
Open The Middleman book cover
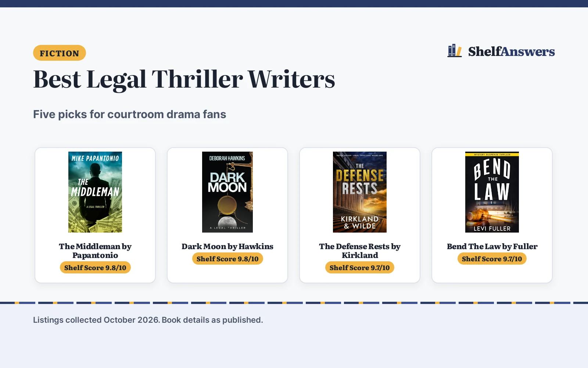(x=95, y=192)
